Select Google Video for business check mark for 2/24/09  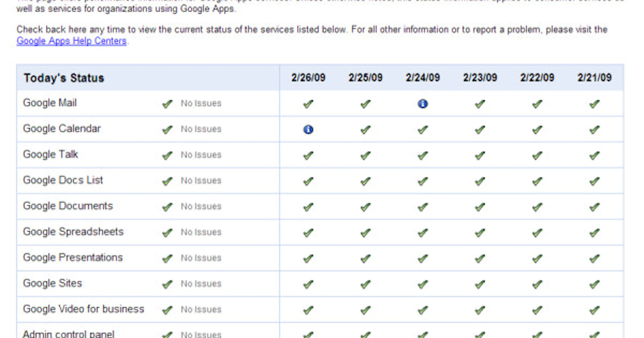click(423, 310)
